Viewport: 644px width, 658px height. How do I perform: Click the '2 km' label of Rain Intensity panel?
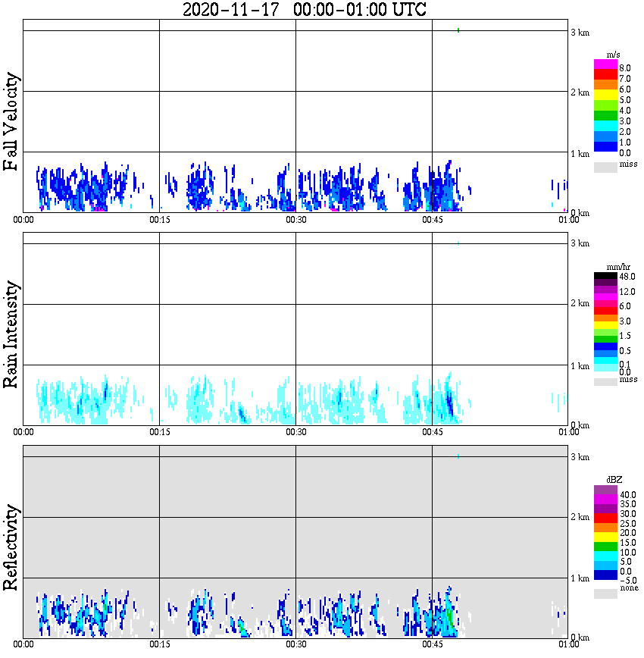580,303
